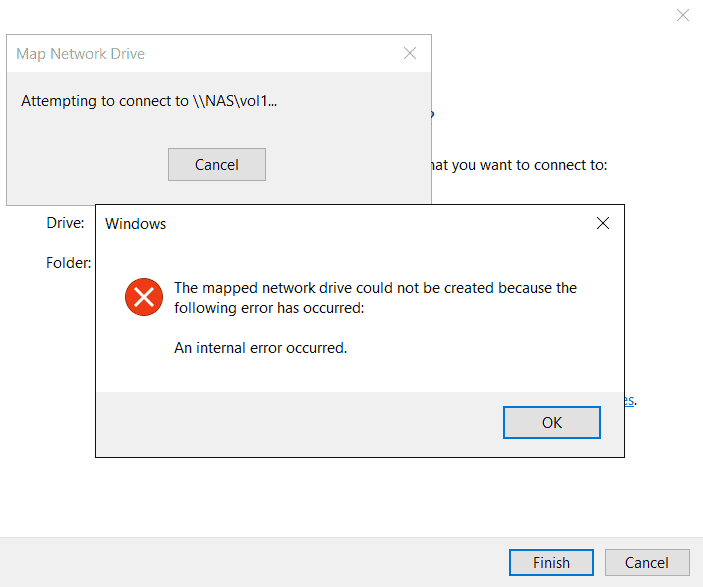Image resolution: width=703 pixels, height=587 pixels.
Task: Click the 'Attempting to connect to' status text
Action: 149,101
